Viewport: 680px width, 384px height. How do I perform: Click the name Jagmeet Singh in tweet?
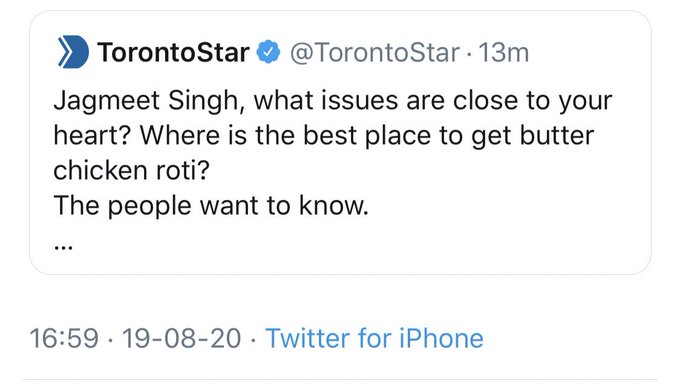coord(146,102)
